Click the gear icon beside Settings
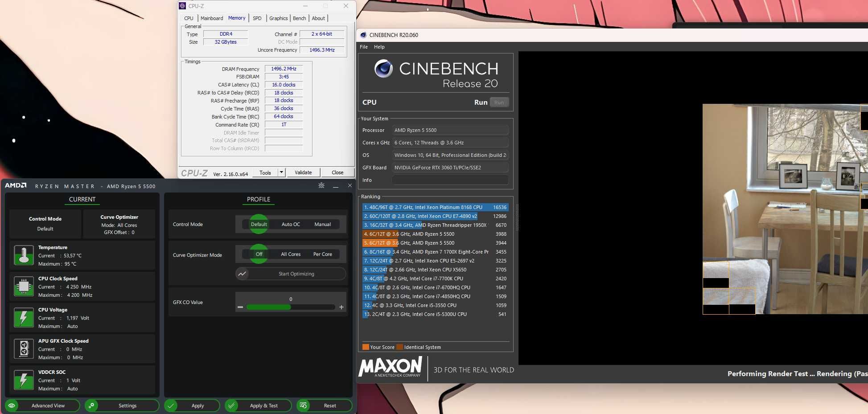The image size is (868, 414). tap(91, 406)
